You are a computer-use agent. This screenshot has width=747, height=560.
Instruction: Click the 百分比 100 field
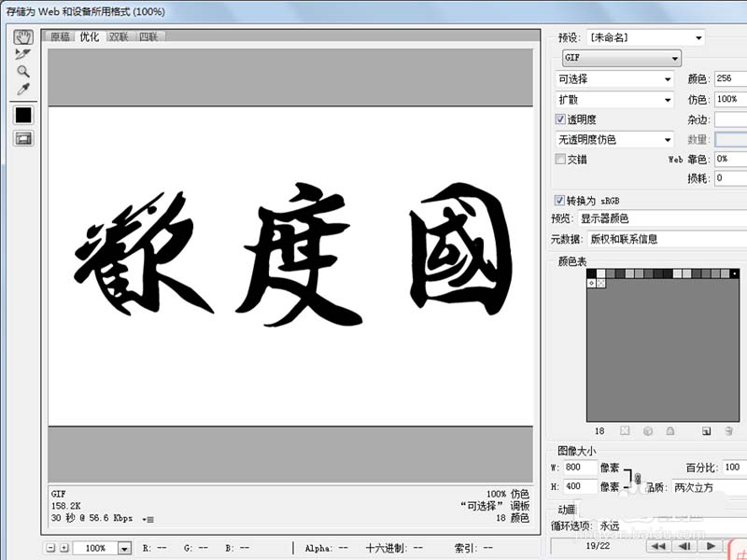pos(734,468)
